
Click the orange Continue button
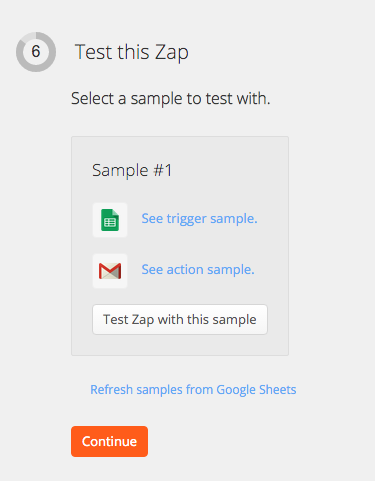pyautogui.click(x=109, y=441)
